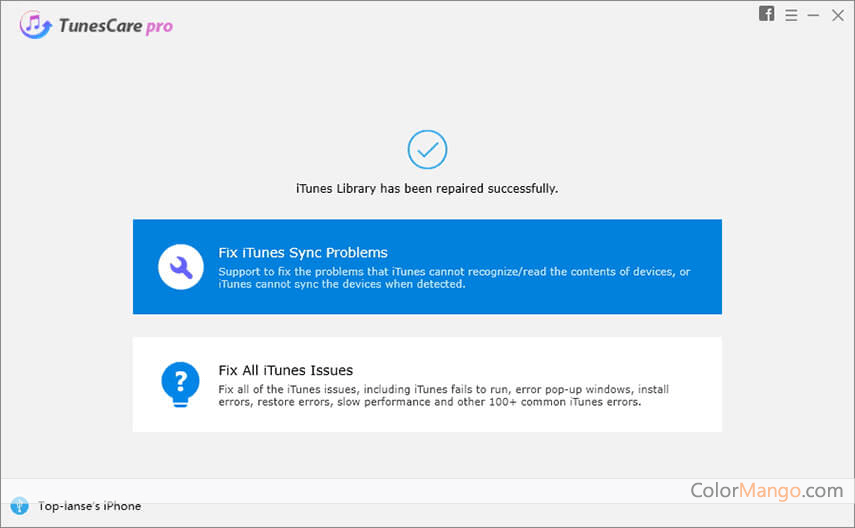Click the TunesCare pro title text
The height and width of the screenshot is (528, 855).
point(106,27)
